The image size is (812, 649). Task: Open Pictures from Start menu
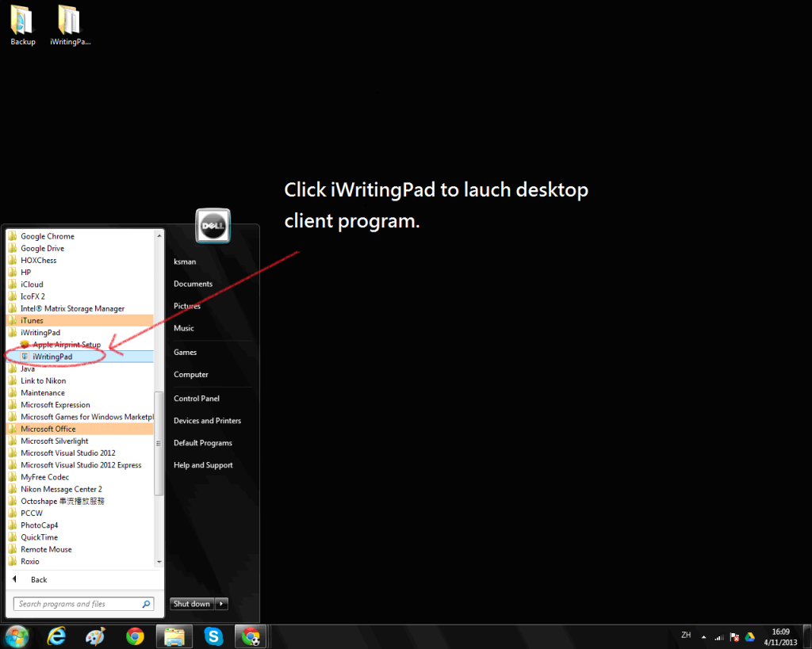pos(187,307)
